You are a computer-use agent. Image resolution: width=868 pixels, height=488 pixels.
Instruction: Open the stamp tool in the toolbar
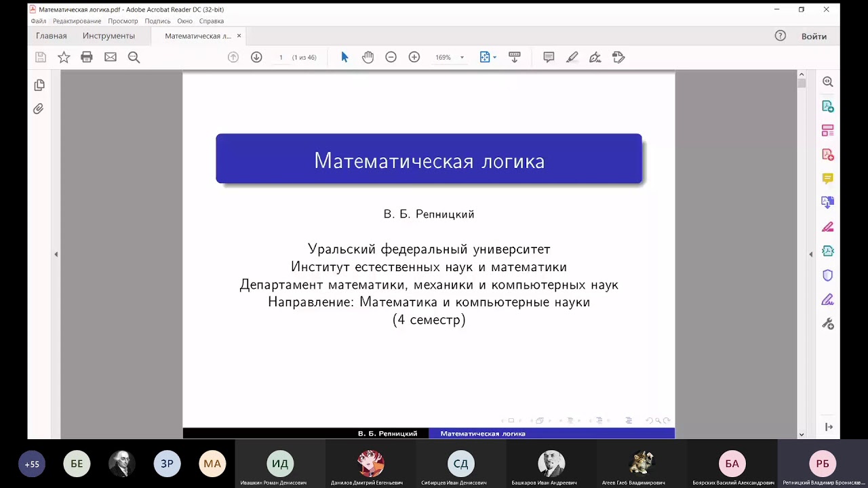(x=618, y=58)
